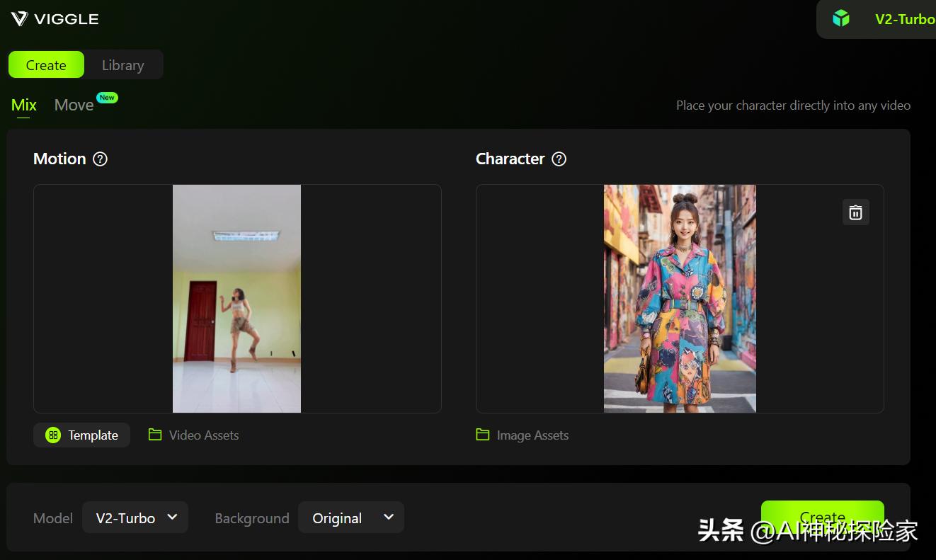This screenshot has height=560, width=936.
Task: Click the Video Assets folder icon
Action: 155,435
